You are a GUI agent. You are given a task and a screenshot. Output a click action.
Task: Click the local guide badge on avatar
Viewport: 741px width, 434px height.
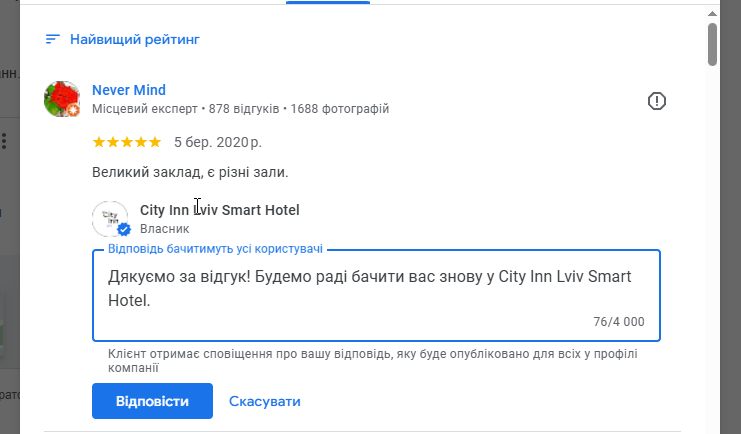tap(74, 111)
